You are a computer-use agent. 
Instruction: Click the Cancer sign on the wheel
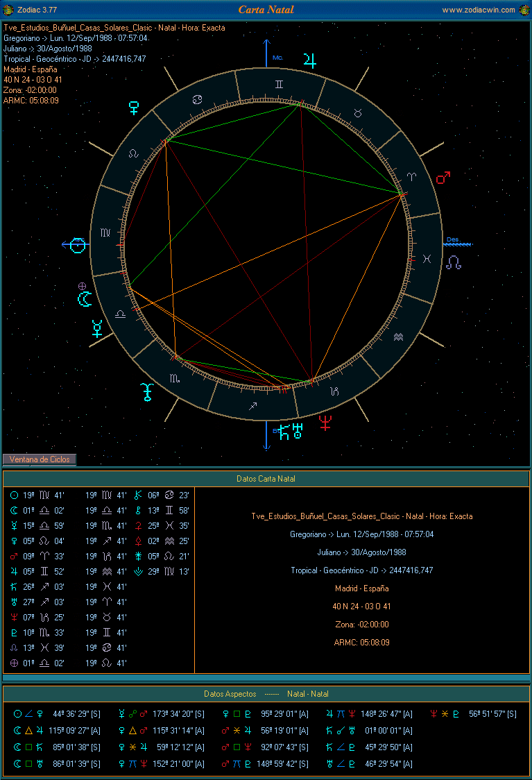pos(198,99)
